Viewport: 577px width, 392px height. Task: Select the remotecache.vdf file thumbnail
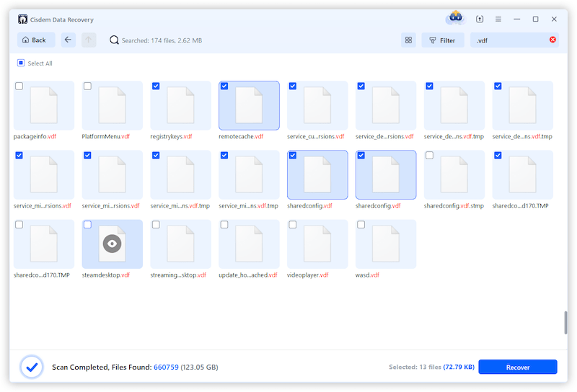click(249, 105)
